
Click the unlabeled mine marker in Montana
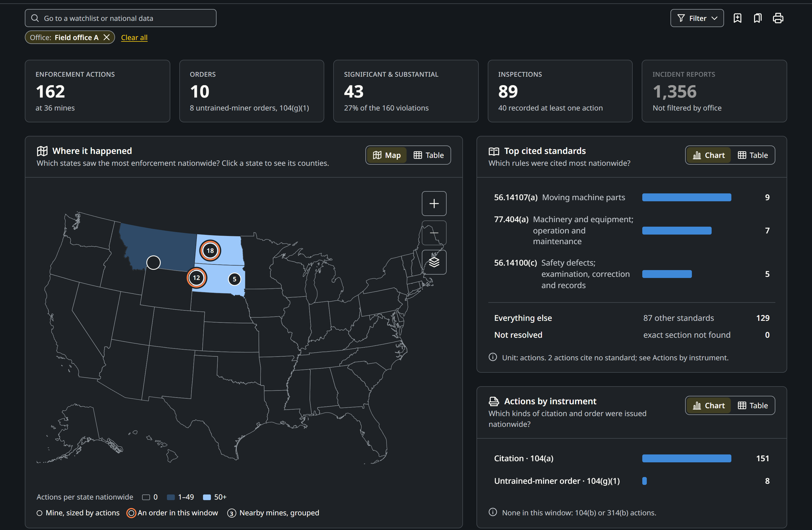click(153, 263)
